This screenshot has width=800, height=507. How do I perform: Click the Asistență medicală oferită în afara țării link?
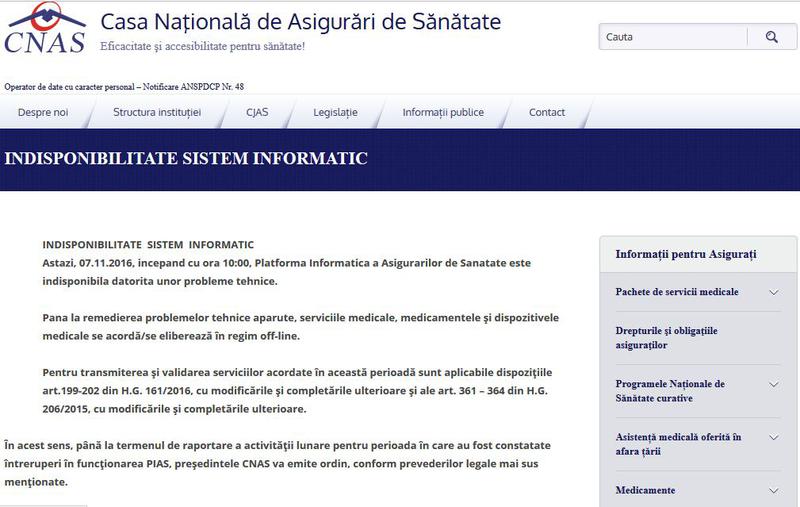tap(677, 444)
